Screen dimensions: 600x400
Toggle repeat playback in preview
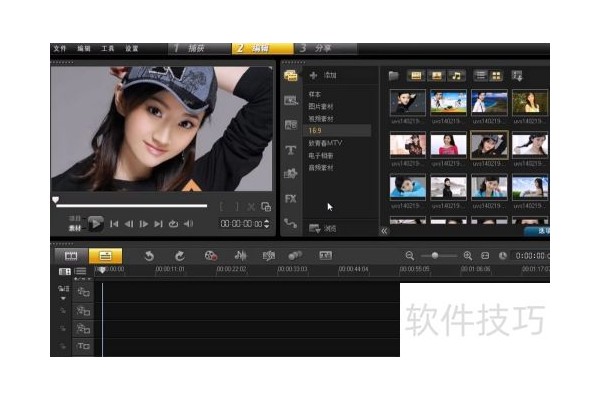[173, 224]
